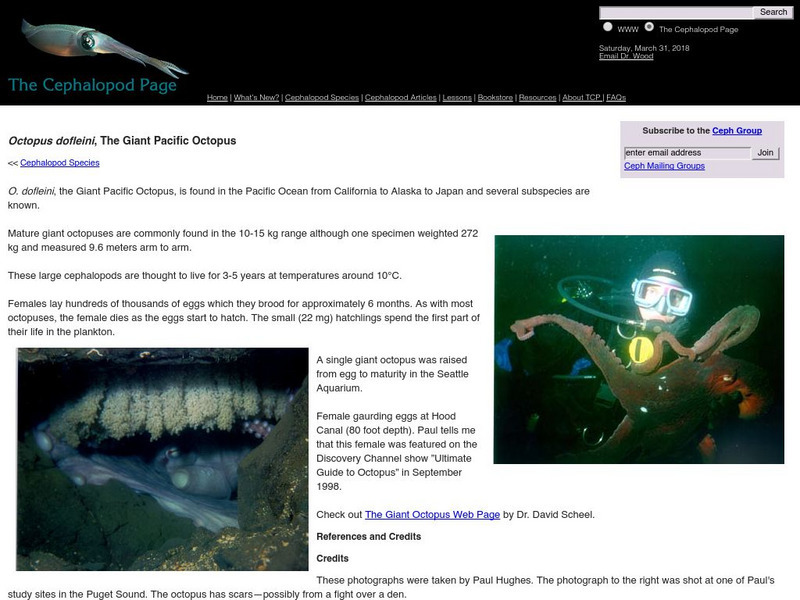Image resolution: width=800 pixels, height=600 pixels.
Task: Navigate to Cephalopod Articles
Action: pos(400,98)
